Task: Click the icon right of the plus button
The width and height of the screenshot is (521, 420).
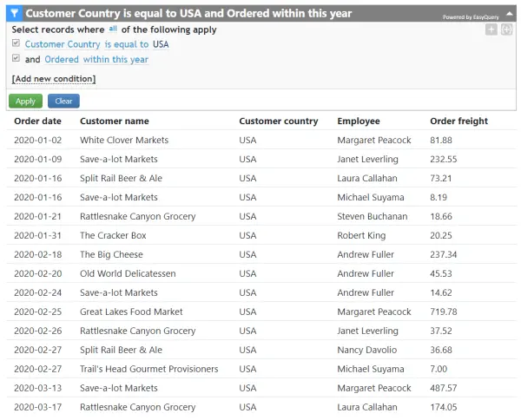Action: (507, 30)
